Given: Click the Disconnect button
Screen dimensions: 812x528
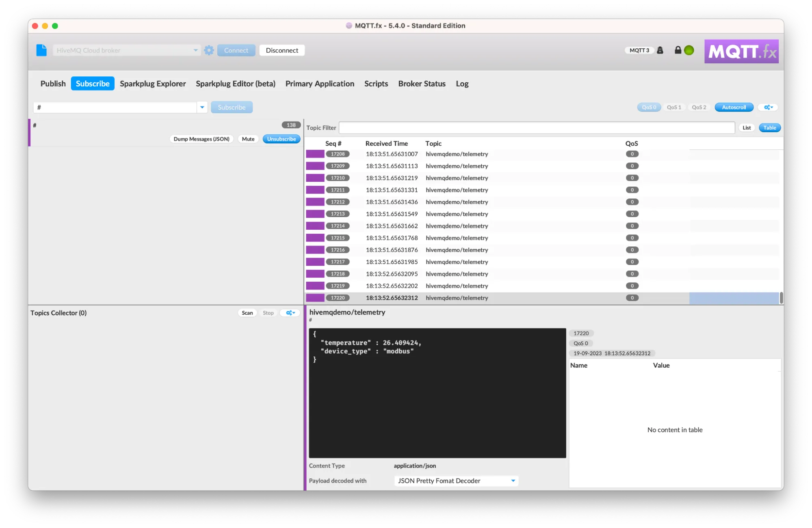Looking at the screenshot, I should click(282, 50).
